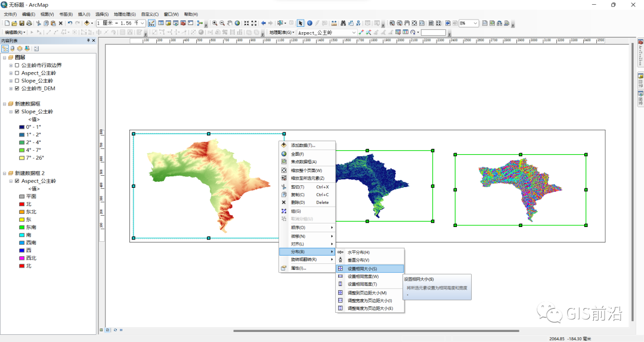Click 属性(I)... in context menu
The image size is (644, 342).
coord(307,268)
